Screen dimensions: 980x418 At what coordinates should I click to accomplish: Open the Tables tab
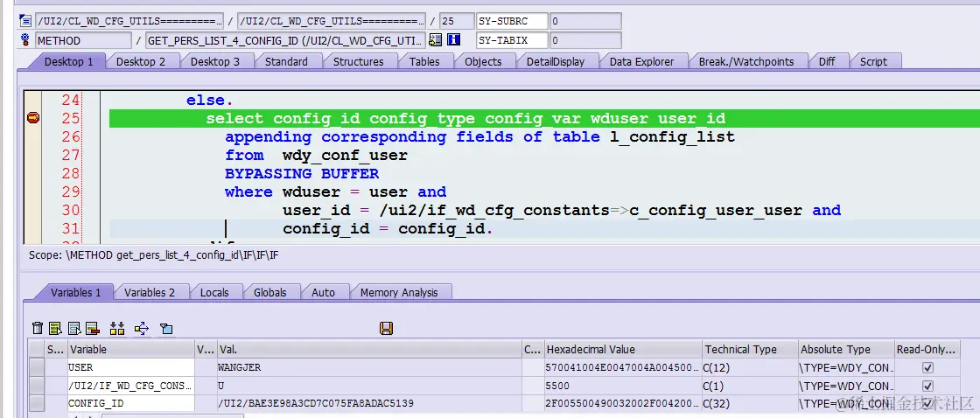click(424, 61)
